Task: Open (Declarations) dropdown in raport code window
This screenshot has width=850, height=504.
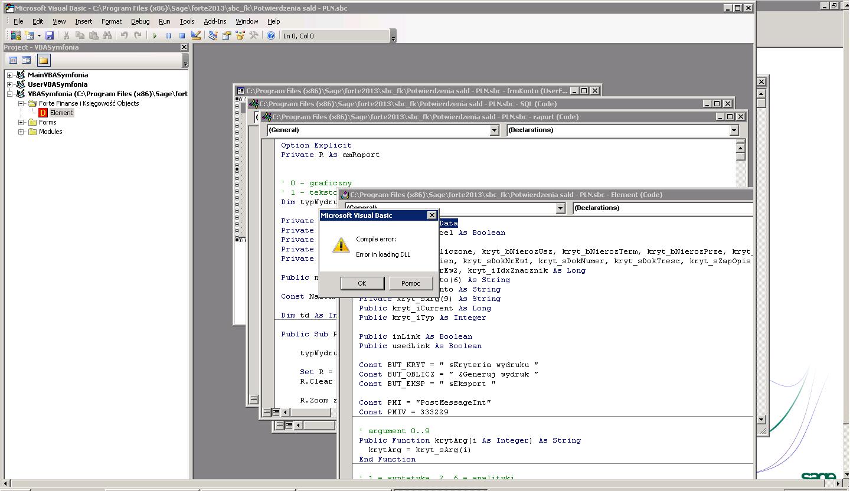Action: click(x=734, y=130)
